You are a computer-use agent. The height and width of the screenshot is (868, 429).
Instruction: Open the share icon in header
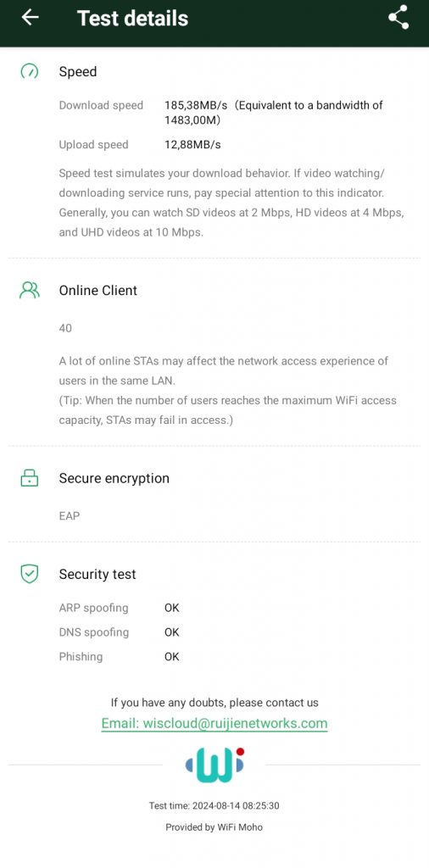click(x=398, y=17)
